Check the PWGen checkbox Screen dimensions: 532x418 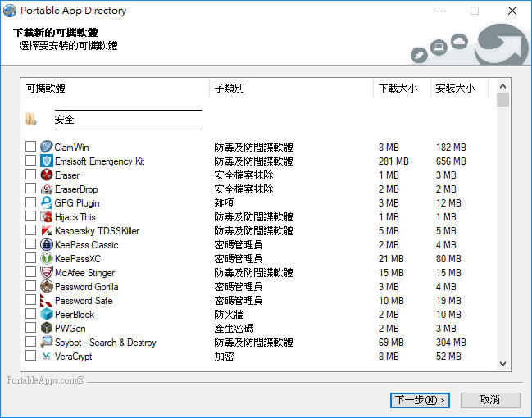coord(30,327)
